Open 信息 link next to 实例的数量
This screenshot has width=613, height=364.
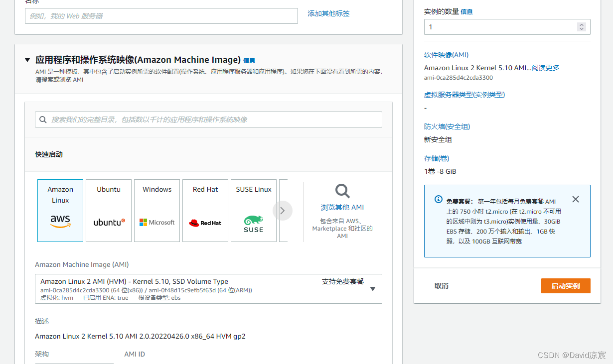click(467, 11)
